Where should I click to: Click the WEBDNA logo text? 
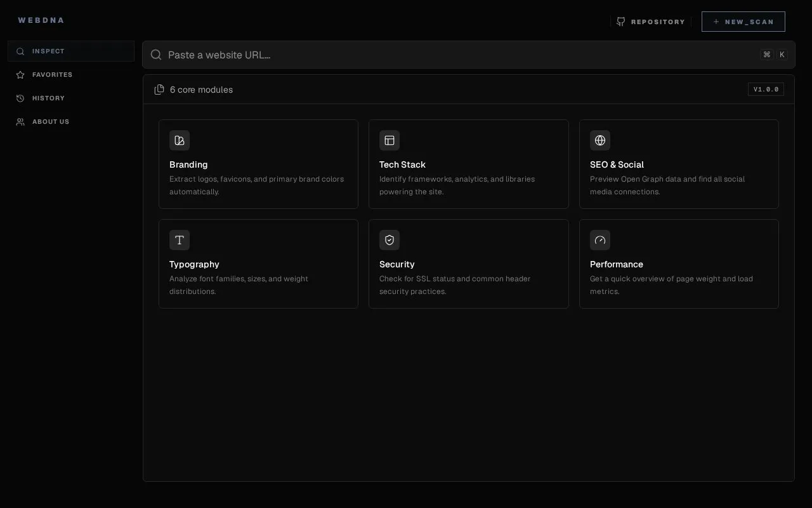tap(41, 20)
